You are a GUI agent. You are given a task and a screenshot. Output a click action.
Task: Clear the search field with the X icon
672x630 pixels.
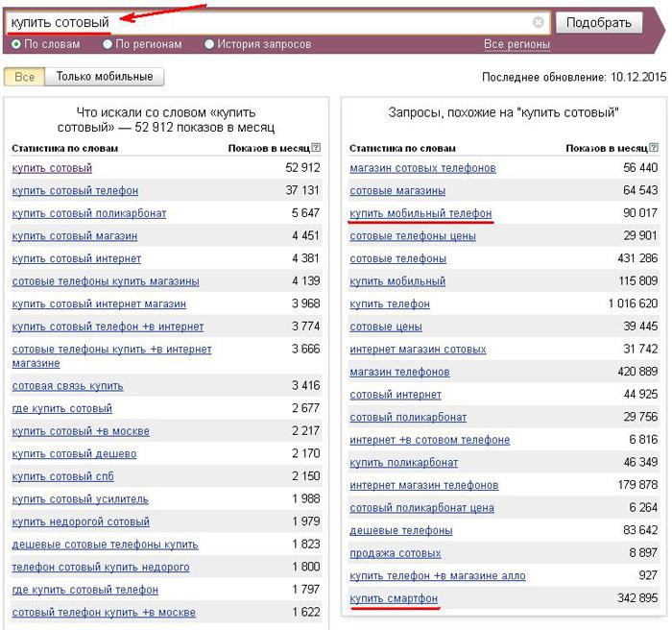(x=538, y=22)
